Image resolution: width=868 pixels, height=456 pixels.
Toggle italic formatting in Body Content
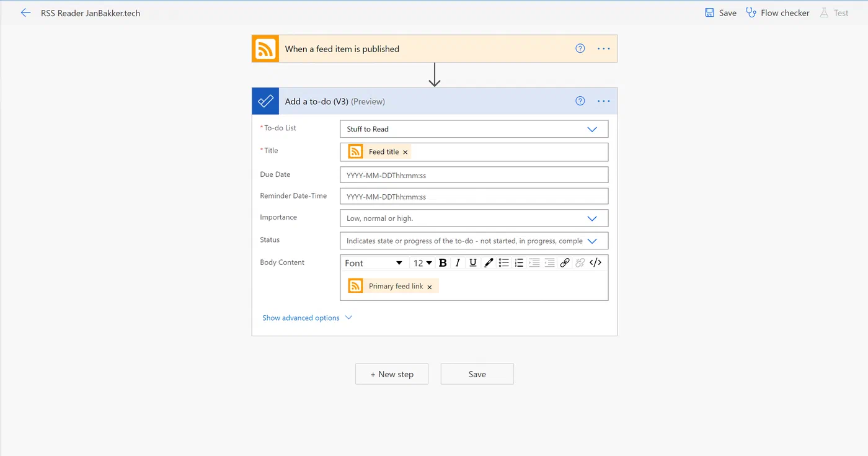pos(458,263)
